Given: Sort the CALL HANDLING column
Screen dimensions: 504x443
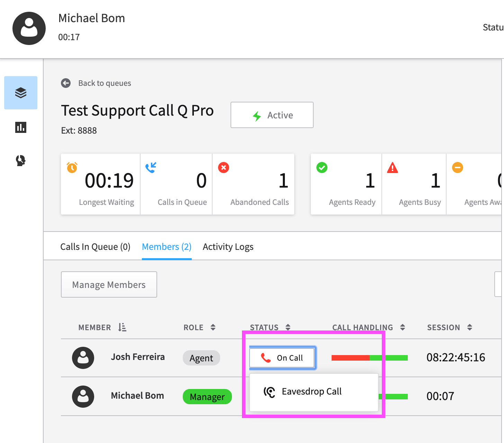Looking at the screenshot, I should (402, 327).
